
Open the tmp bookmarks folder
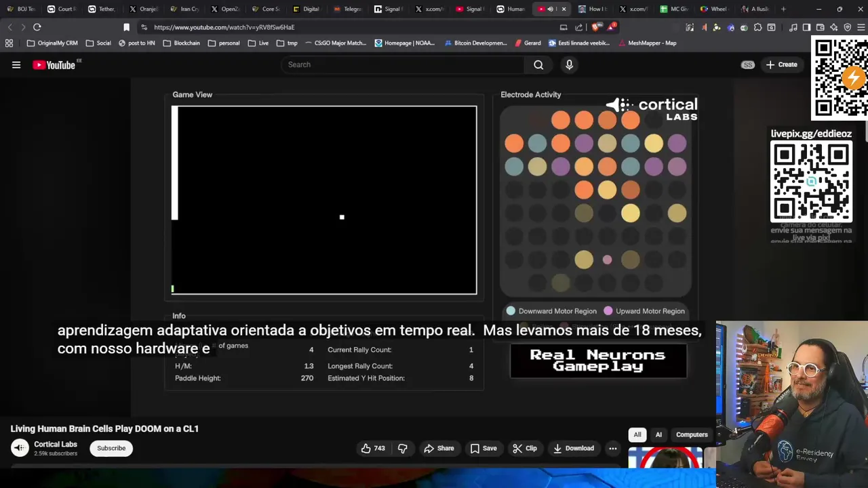click(287, 43)
